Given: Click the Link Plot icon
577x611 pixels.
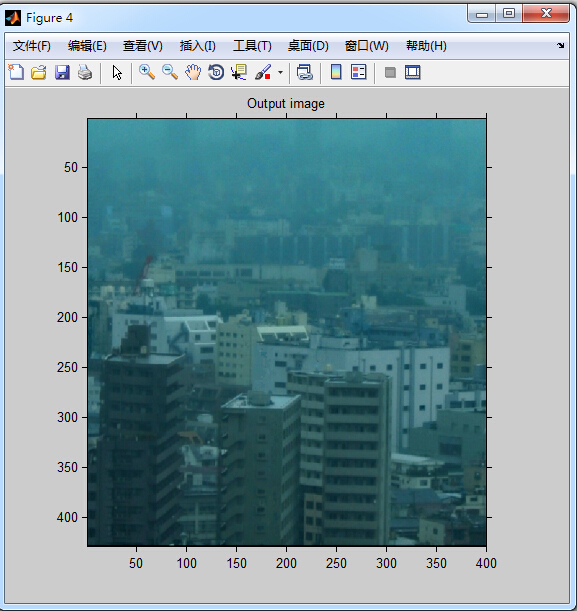Looking at the screenshot, I should click(305, 72).
